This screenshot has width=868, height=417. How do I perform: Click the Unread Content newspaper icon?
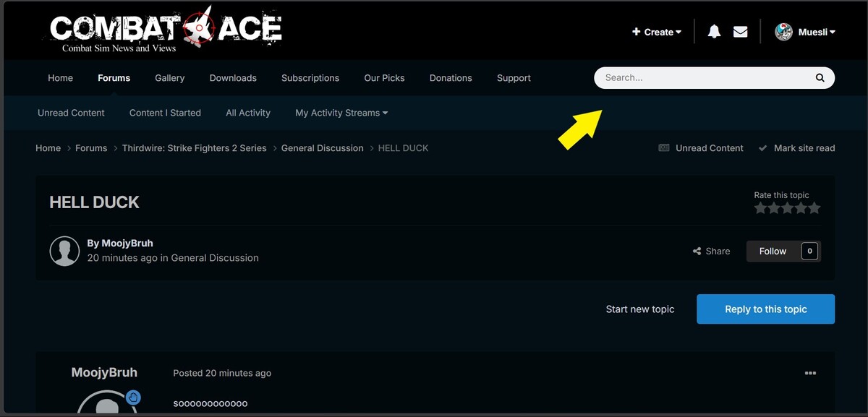click(664, 147)
